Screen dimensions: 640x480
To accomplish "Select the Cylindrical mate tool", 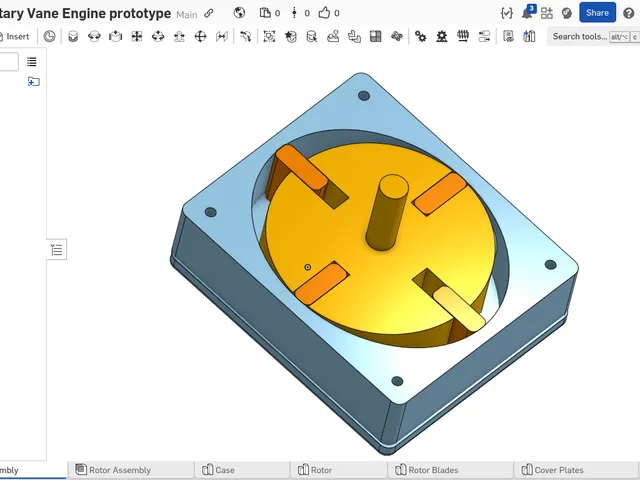I will point(158,36).
